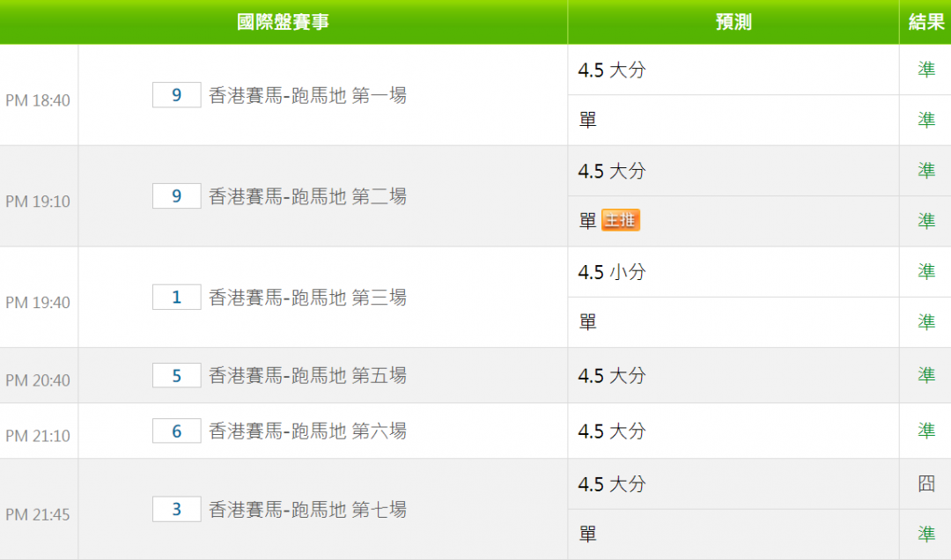Click 4.5 大分 prediction for 第二場
The width and height of the screenshot is (951, 560).
[612, 171]
